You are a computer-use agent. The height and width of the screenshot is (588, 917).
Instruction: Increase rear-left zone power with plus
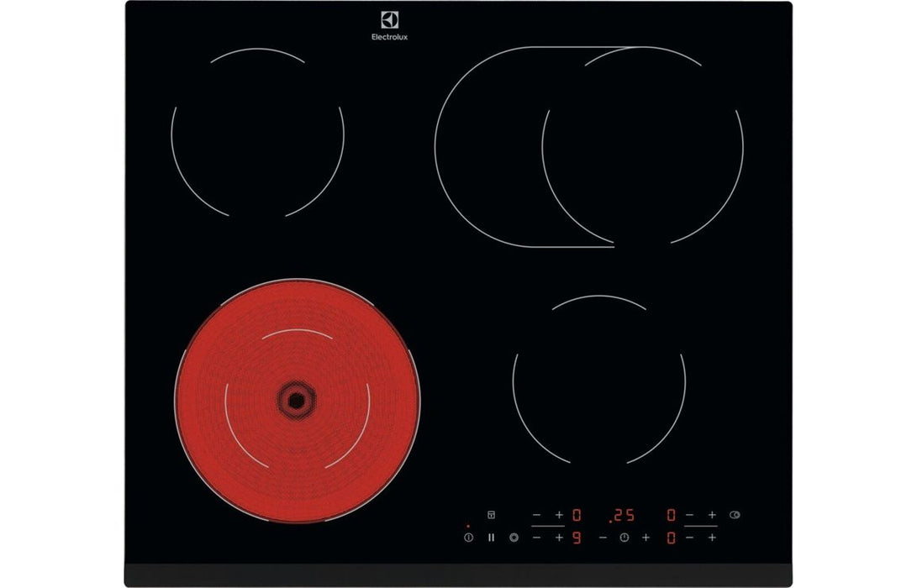tap(557, 514)
